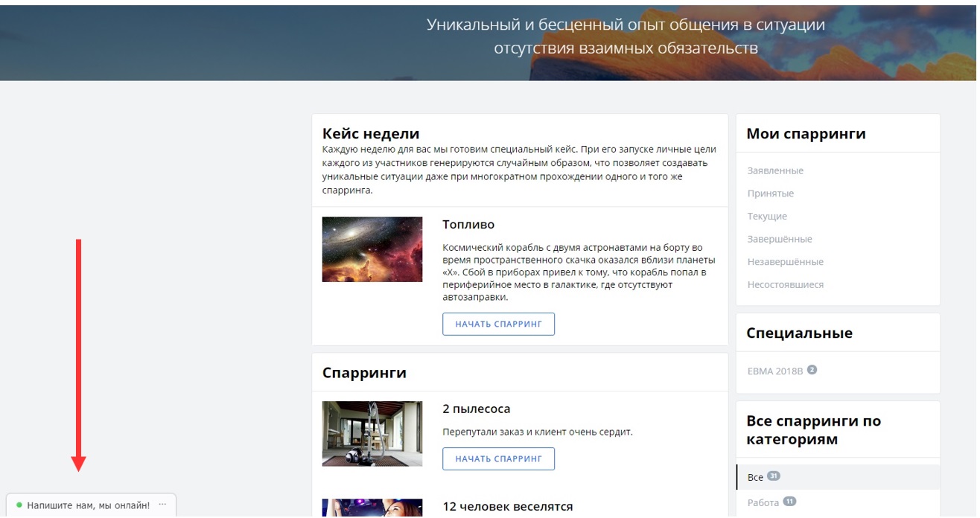Show Несостоявшиеся sparrings
Image resolution: width=980 pixels, height=518 pixels.
click(786, 285)
